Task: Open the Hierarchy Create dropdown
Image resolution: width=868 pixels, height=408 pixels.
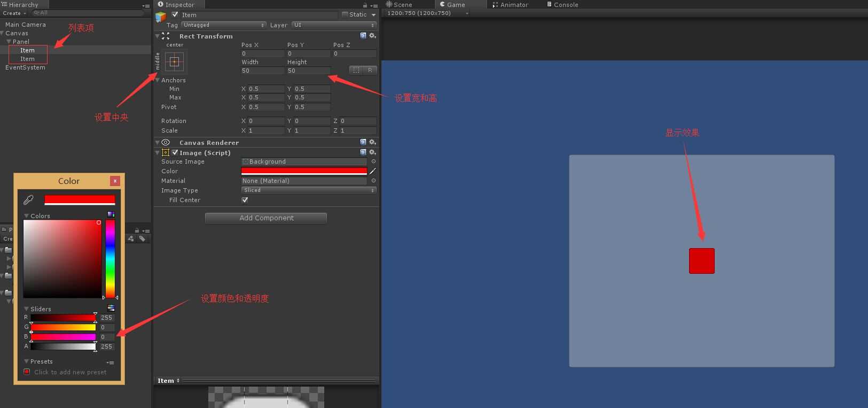Action: click(13, 13)
